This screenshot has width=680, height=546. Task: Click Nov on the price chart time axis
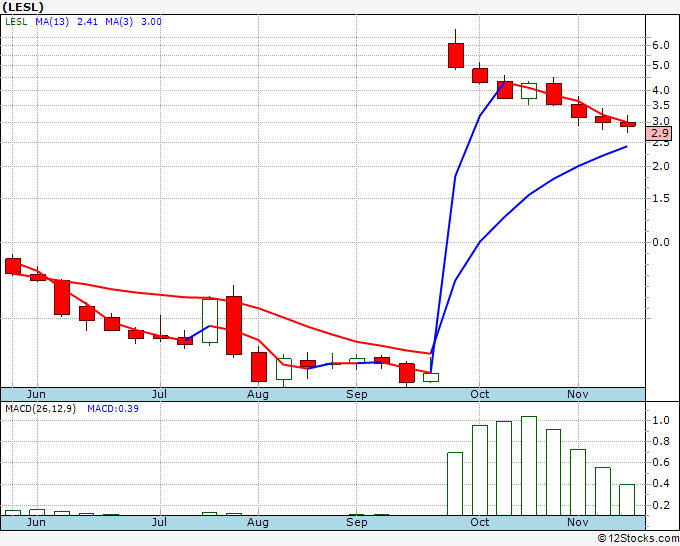pyautogui.click(x=578, y=394)
